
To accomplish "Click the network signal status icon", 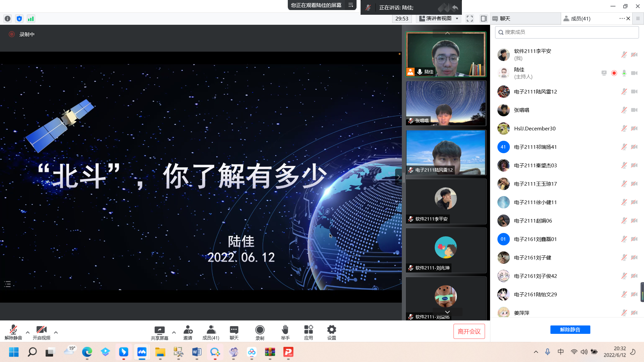I will tap(31, 19).
